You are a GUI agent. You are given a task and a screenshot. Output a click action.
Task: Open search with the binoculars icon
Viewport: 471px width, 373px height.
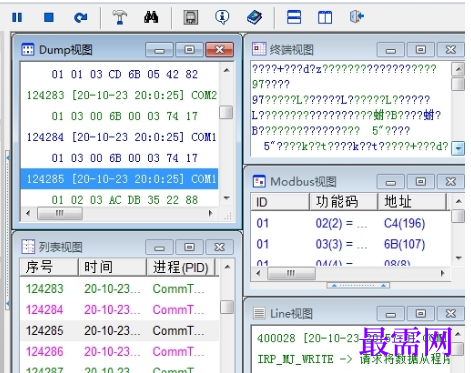[x=151, y=17]
